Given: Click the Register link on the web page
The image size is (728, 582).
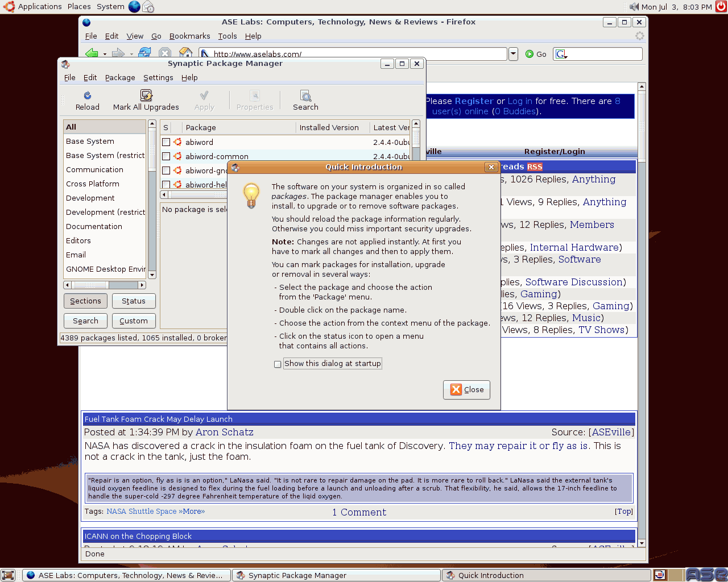Looking at the screenshot, I should [x=474, y=101].
